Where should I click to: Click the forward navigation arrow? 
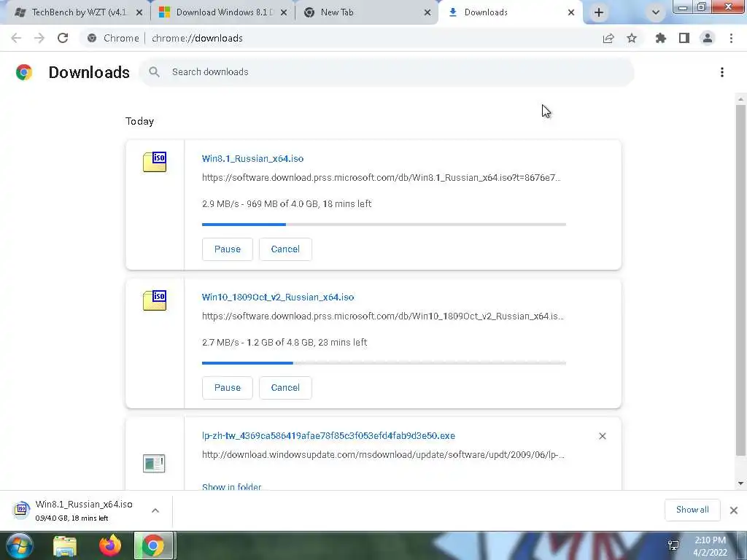click(x=39, y=38)
